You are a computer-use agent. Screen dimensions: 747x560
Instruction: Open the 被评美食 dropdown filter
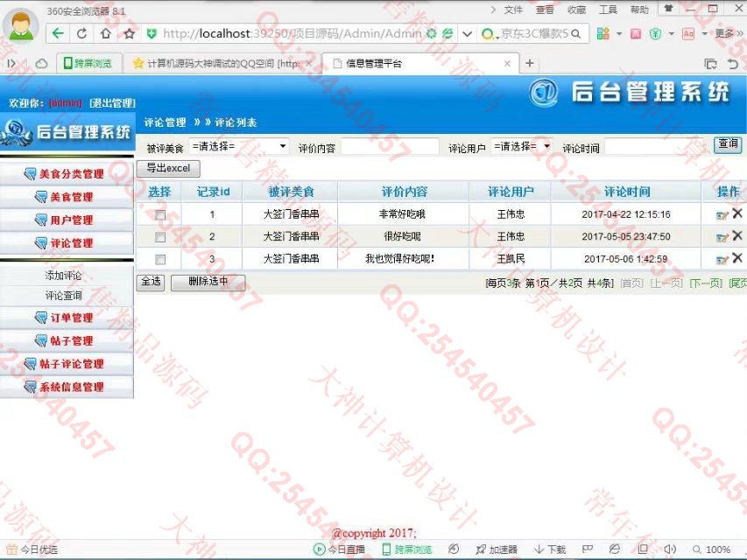239,146
